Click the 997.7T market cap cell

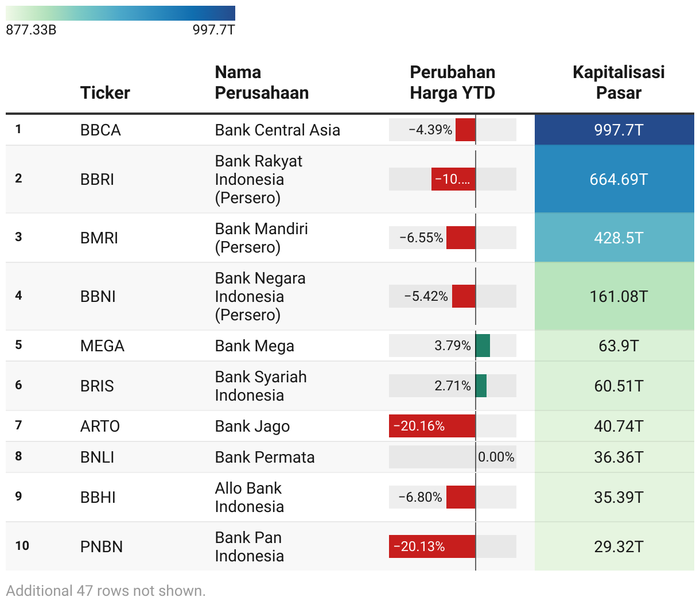(615, 130)
